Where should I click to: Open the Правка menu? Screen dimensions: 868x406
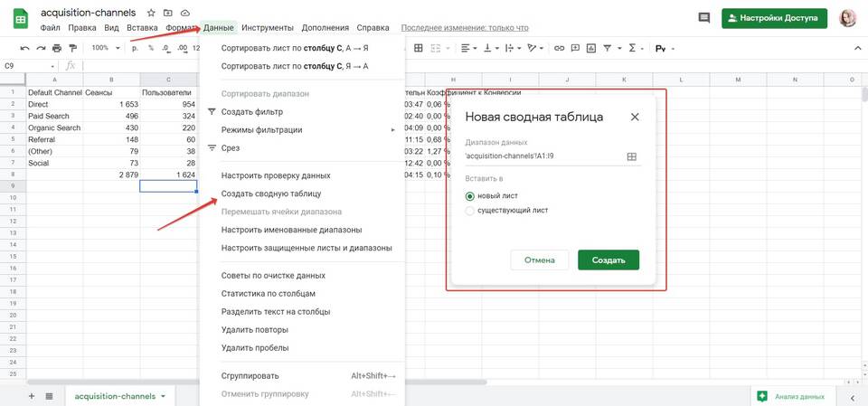pyautogui.click(x=82, y=28)
